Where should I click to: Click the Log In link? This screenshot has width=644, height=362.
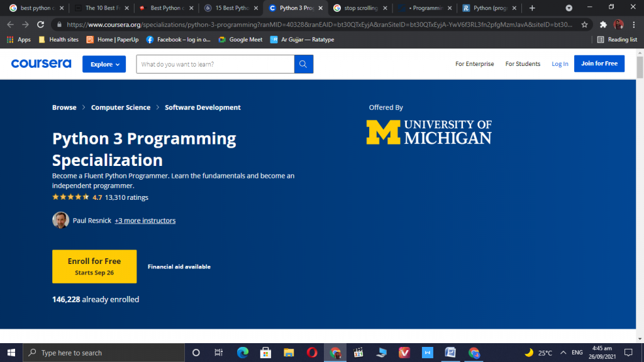tap(560, 63)
